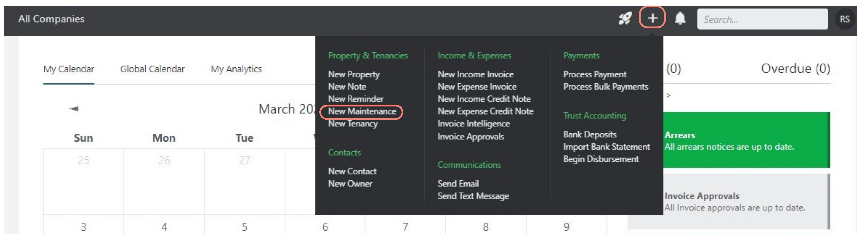The width and height of the screenshot is (868, 246).
Task: Go to previous month arrow
Action: coord(74,109)
